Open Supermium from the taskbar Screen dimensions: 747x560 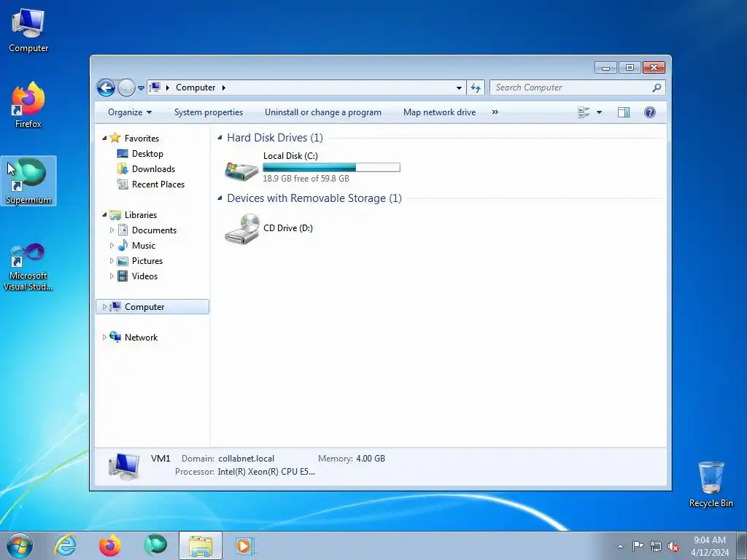pos(155,545)
